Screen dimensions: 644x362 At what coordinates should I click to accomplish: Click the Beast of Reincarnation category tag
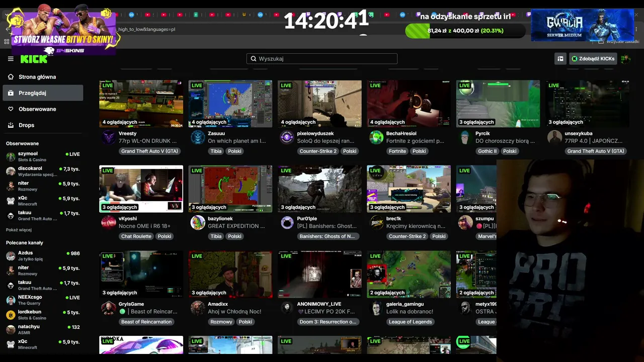[146, 322]
